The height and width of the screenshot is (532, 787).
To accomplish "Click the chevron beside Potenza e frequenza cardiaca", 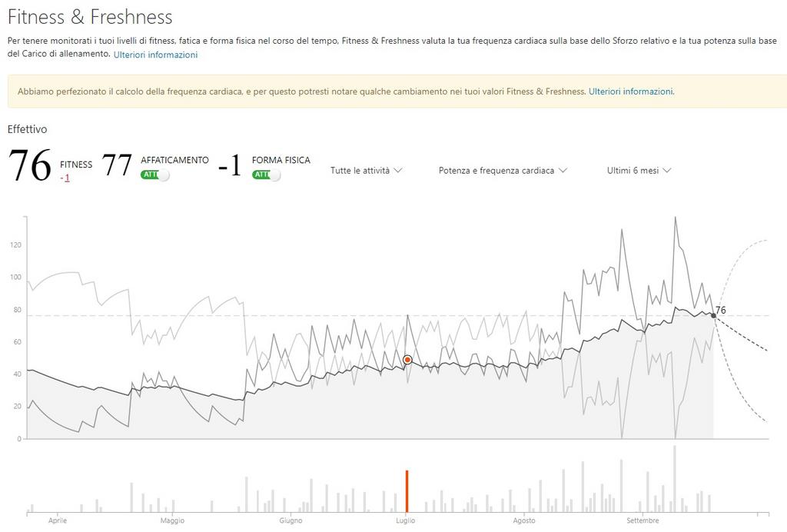I will point(563,171).
